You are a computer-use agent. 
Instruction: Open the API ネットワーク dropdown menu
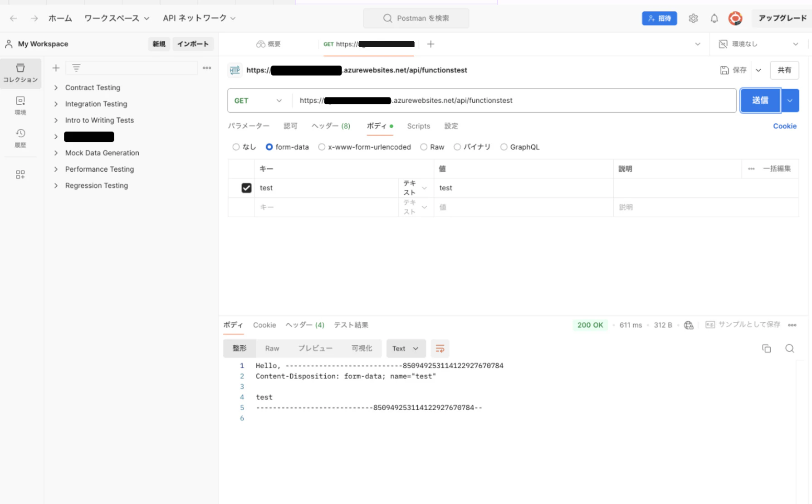tap(199, 18)
